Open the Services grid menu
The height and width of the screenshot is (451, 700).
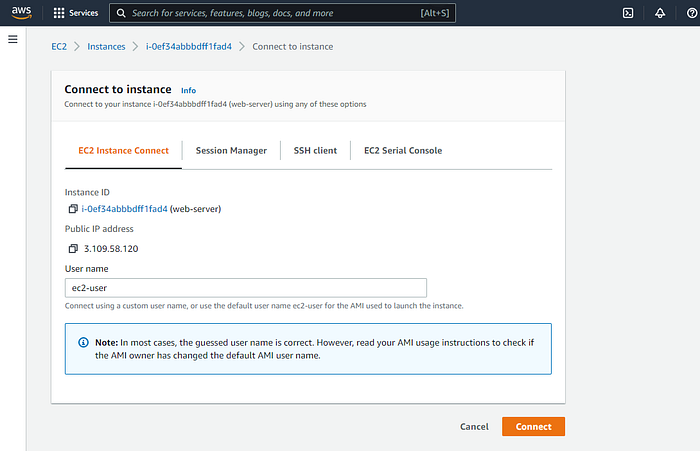pyautogui.click(x=58, y=13)
